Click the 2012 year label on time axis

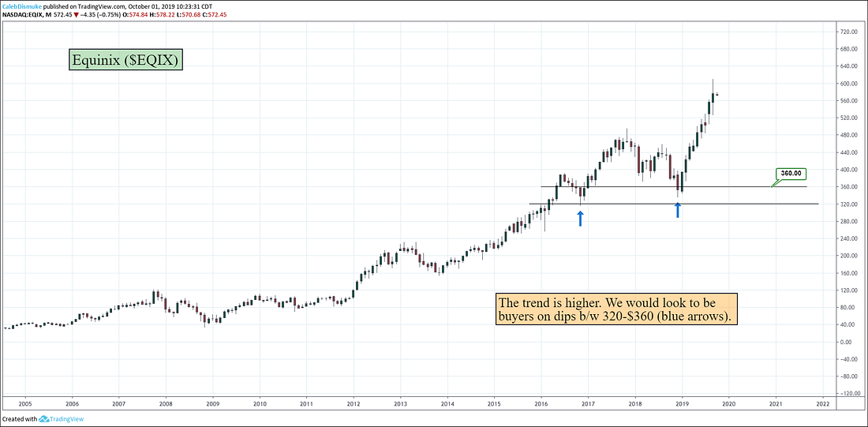pos(354,405)
